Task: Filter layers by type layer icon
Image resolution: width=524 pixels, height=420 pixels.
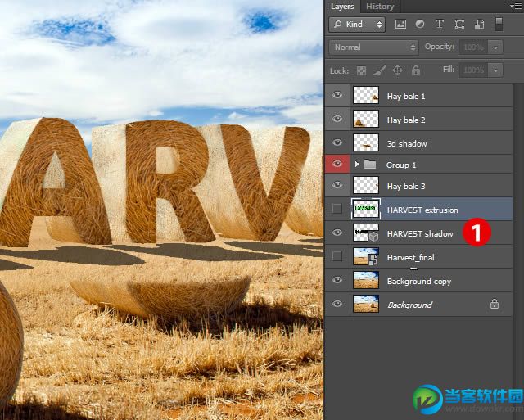Action: point(440,24)
